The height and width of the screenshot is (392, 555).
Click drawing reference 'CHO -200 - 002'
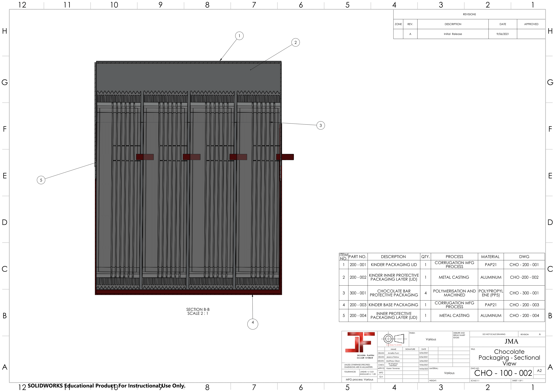point(524,277)
